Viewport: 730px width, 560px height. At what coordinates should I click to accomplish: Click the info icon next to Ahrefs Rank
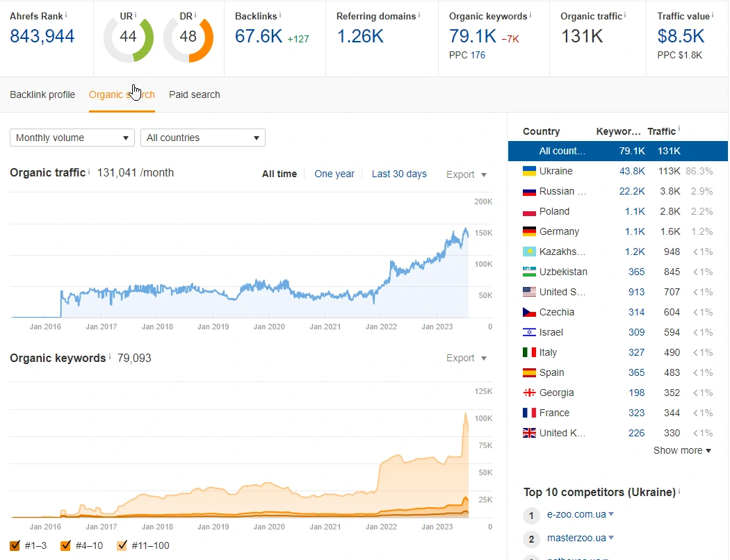(x=67, y=14)
